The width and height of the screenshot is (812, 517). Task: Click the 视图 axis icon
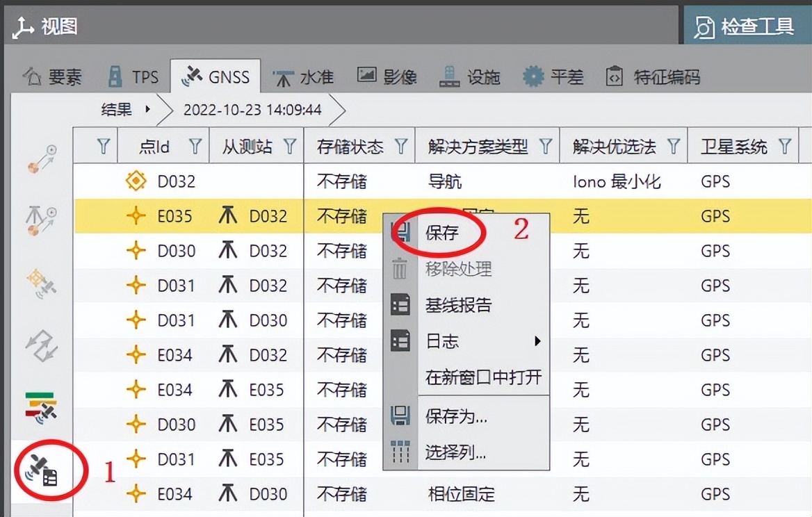24,27
